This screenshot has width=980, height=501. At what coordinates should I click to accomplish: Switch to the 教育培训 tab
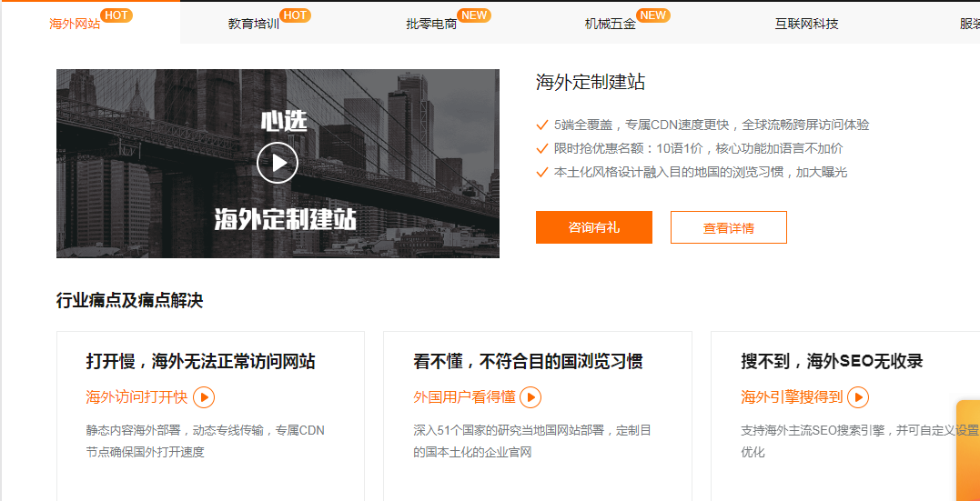click(x=254, y=24)
